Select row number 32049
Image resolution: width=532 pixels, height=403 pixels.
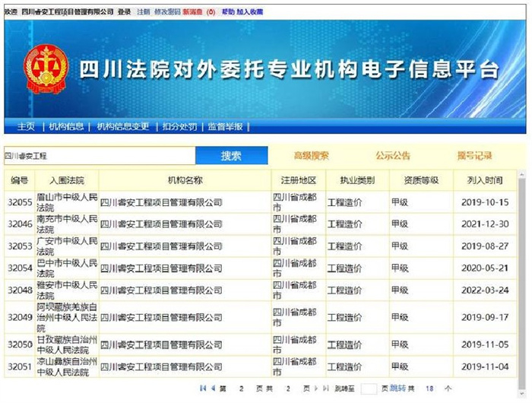click(20, 317)
